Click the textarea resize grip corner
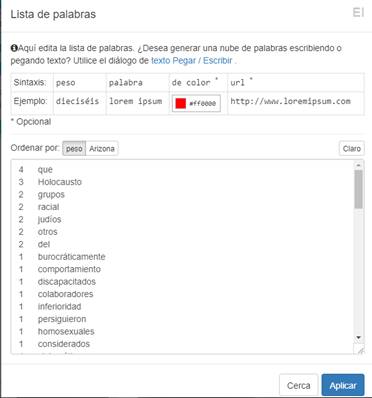 pyautogui.click(x=360, y=350)
